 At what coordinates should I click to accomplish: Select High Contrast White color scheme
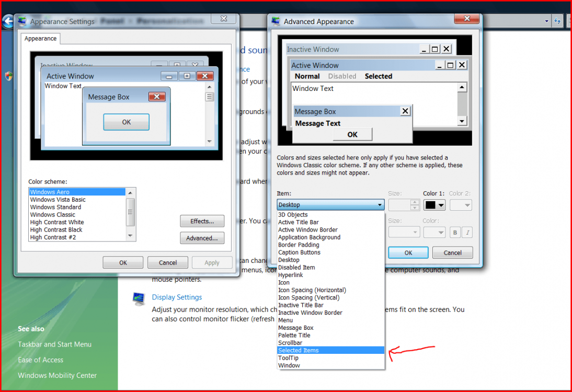click(x=77, y=222)
